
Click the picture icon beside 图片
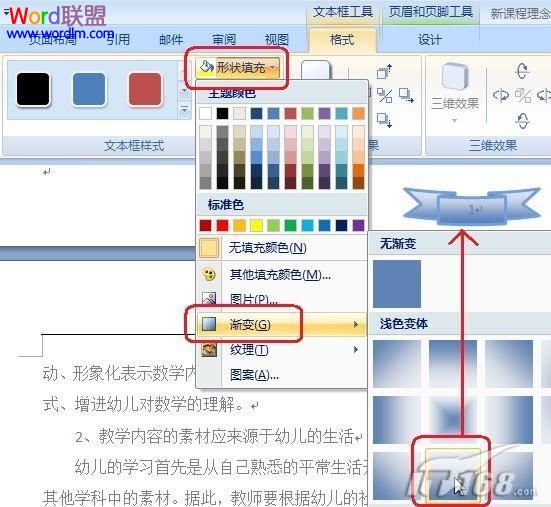(x=209, y=299)
